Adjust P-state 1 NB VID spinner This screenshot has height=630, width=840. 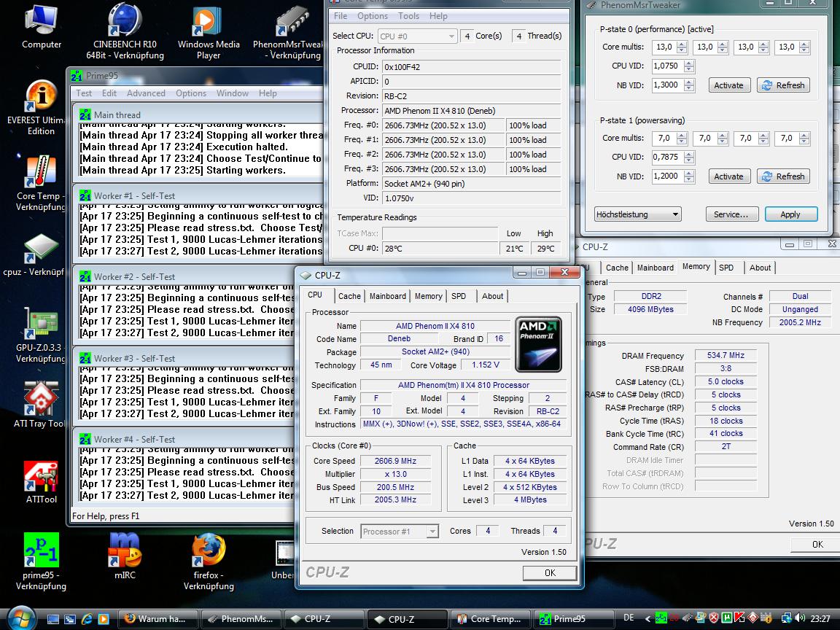pyautogui.click(x=689, y=176)
